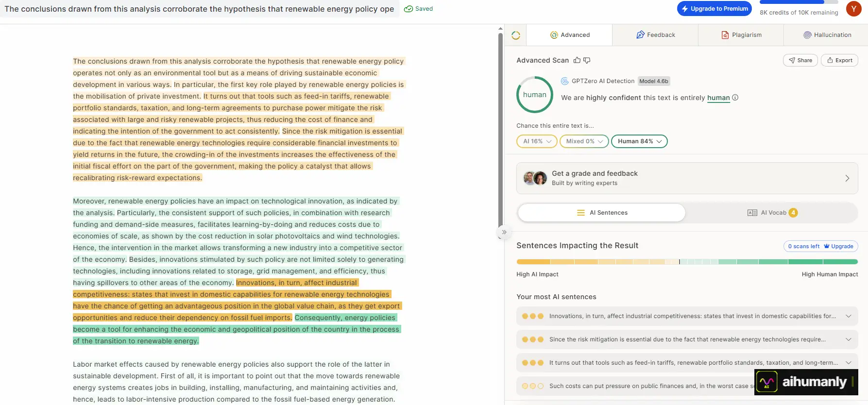The image size is (868, 405).
Task: Click '8K credits of 10K remaining' text
Action: tap(799, 13)
